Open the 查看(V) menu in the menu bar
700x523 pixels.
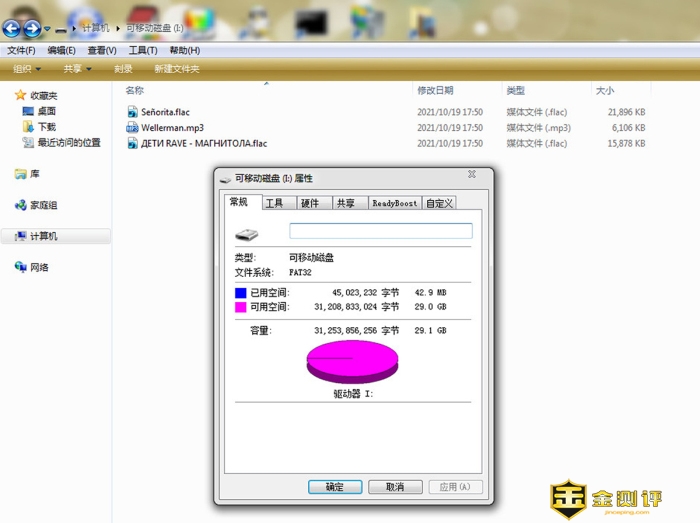[x=101, y=50]
